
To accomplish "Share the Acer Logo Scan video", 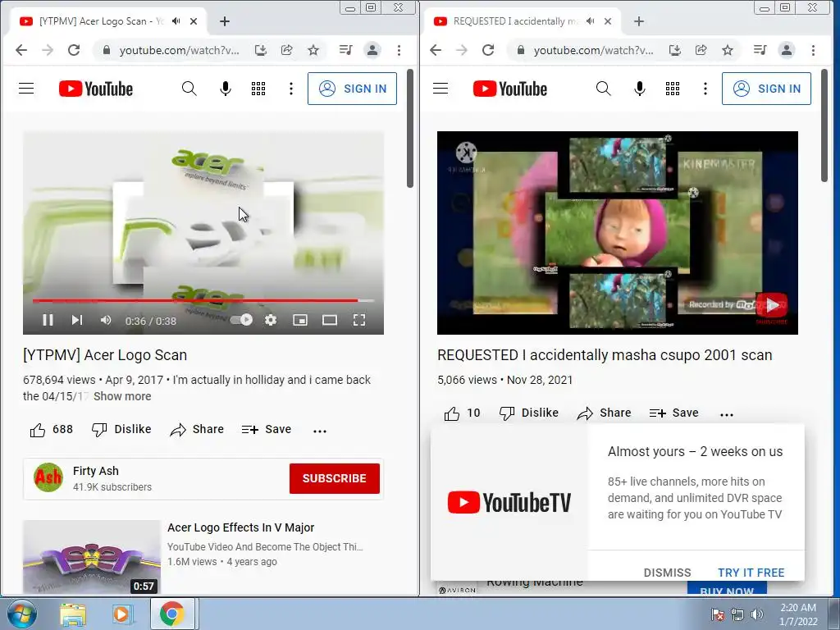I will tap(197, 430).
